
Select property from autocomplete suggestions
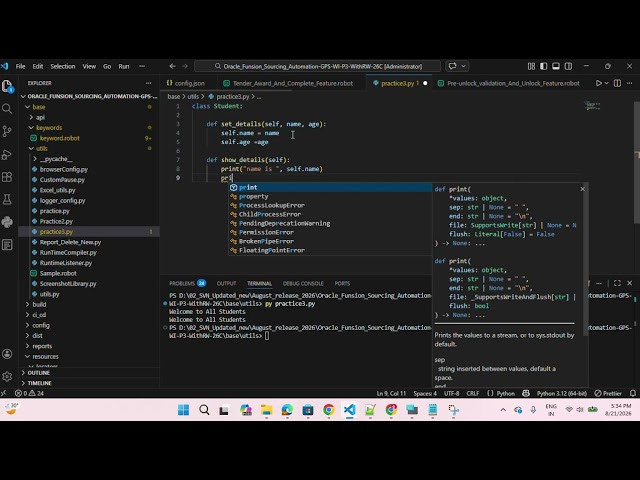click(330, 196)
